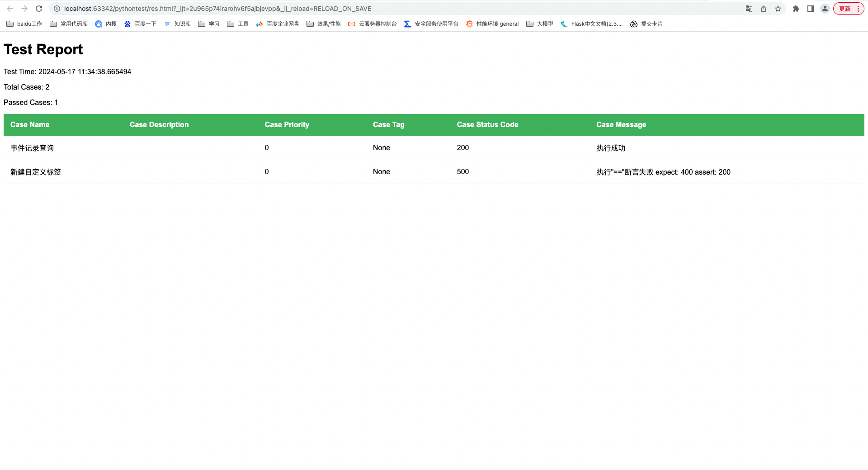The width and height of the screenshot is (868, 470).
Task: View site information icon beside localhost URL
Action: point(57,9)
